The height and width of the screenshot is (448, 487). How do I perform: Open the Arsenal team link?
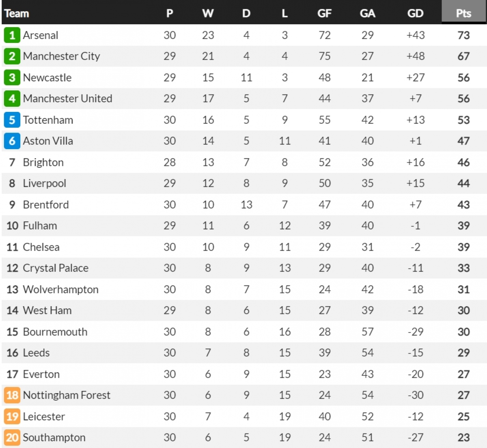[x=41, y=35]
